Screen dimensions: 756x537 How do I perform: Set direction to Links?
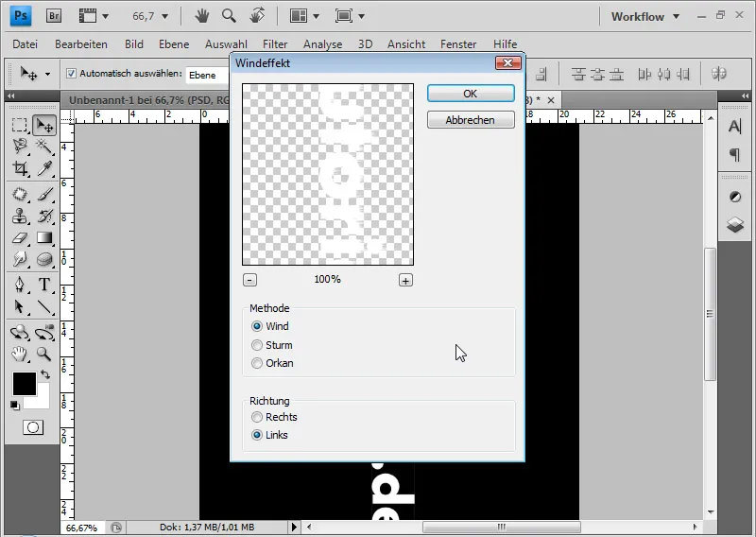tap(257, 435)
